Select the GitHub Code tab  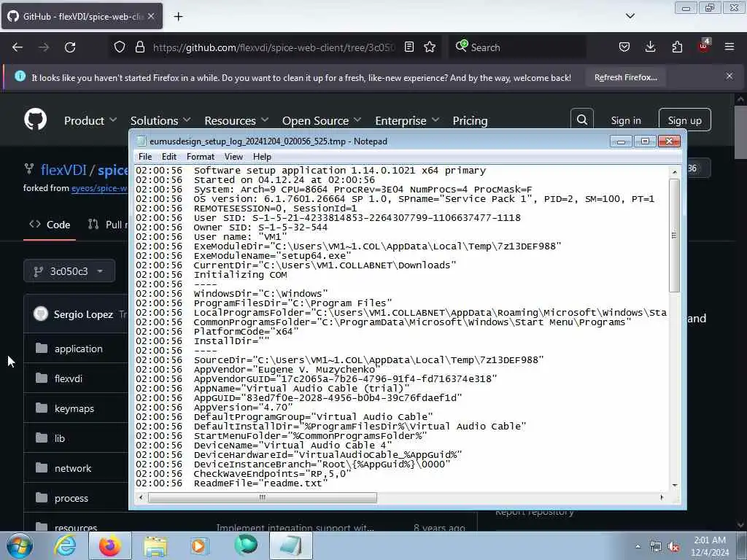50,225
